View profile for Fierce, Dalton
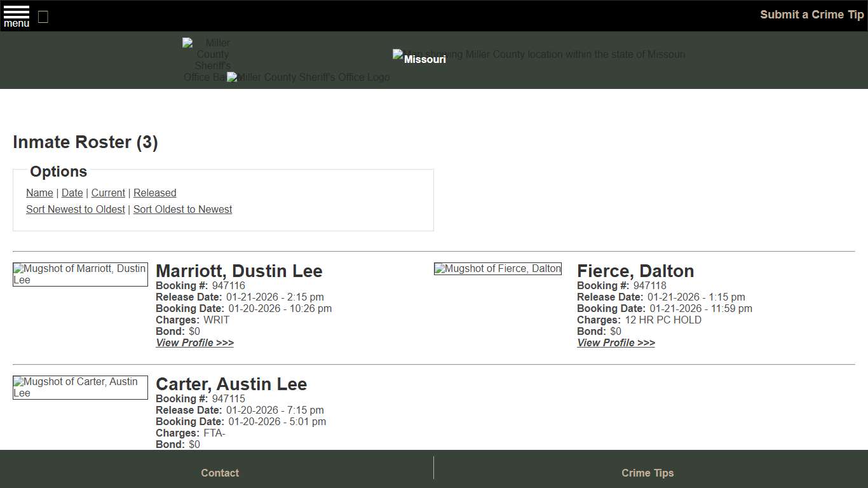 click(616, 342)
